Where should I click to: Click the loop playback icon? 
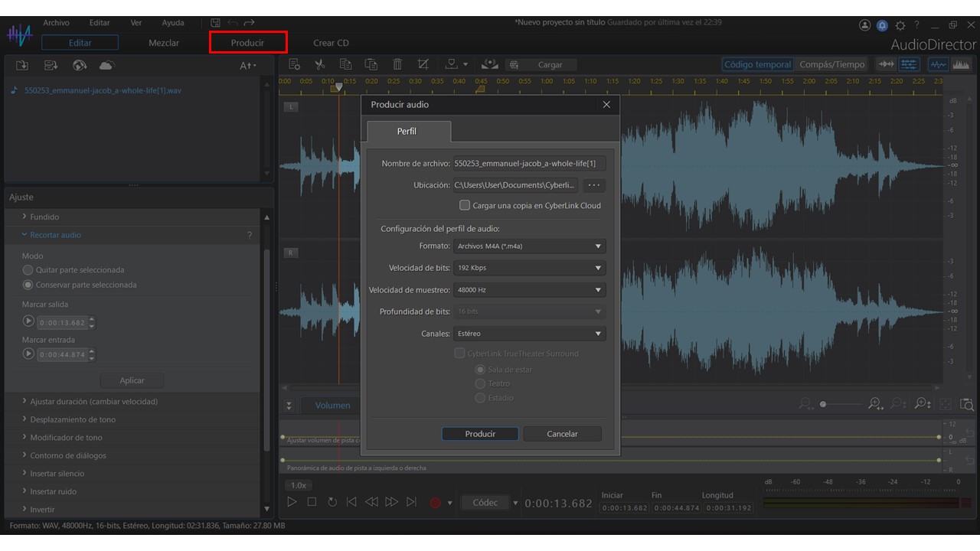point(332,502)
